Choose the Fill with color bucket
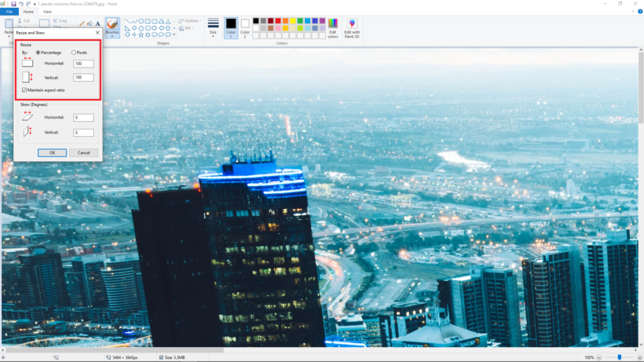The width and height of the screenshot is (644, 362). click(x=89, y=24)
